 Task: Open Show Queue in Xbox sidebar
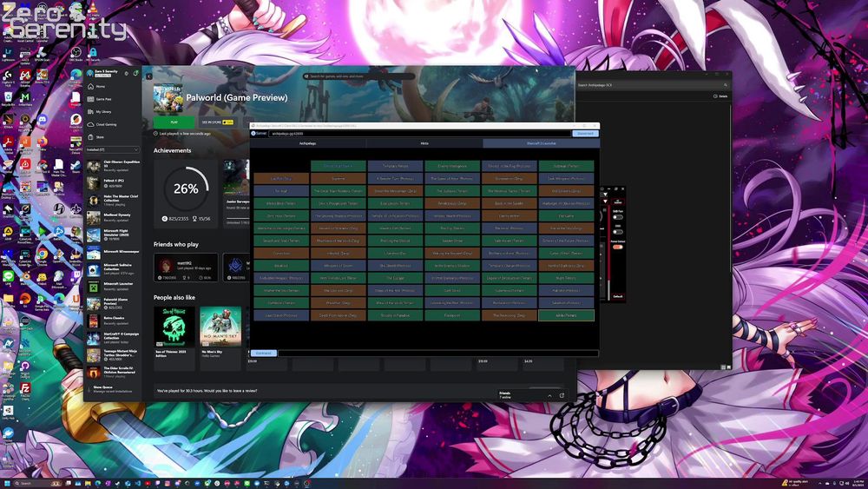[113, 389]
